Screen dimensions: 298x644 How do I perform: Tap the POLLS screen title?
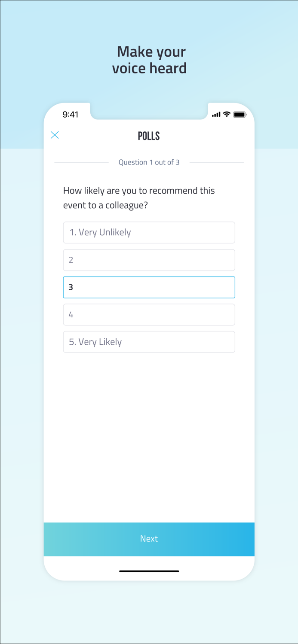149,136
